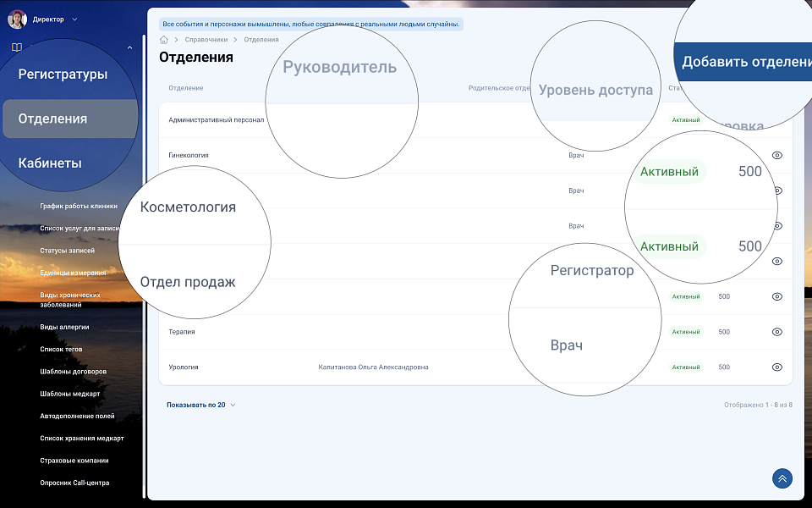Click the scroll-to-top double-arrow button

pyautogui.click(x=782, y=478)
